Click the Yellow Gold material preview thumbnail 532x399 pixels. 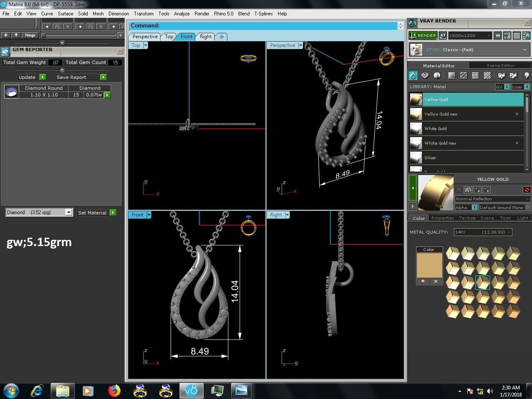[x=436, y=192]
